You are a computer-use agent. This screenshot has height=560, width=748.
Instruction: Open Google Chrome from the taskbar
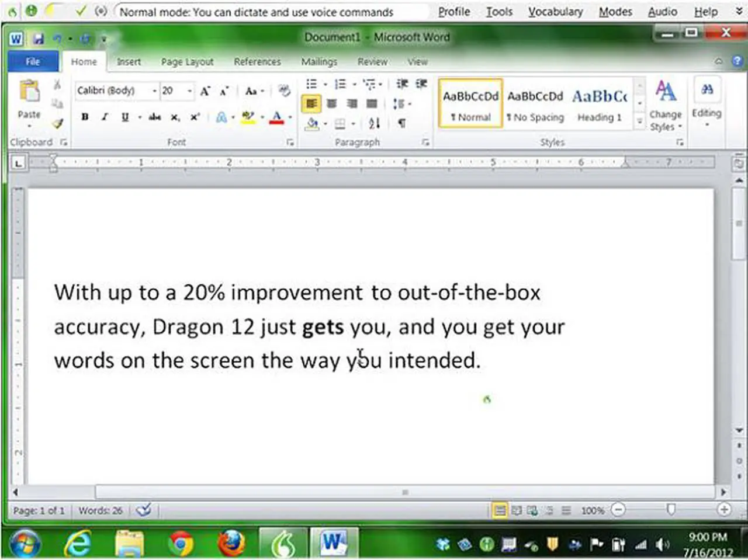click(x=181, y=544)
